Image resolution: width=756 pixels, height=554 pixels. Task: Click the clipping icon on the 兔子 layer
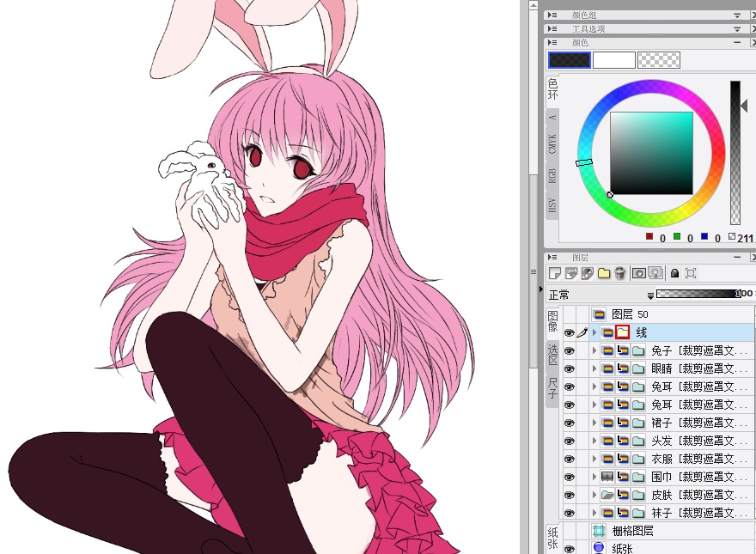point(623,350)
